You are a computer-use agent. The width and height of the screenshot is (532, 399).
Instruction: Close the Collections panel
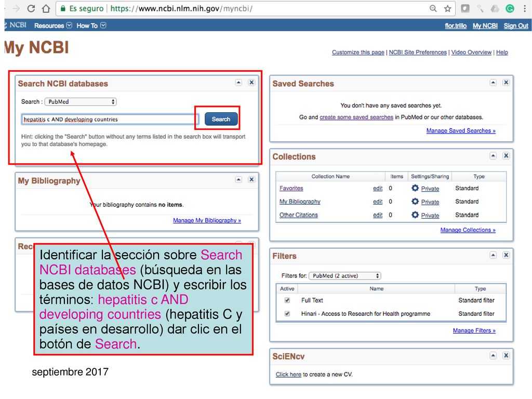point(506,156)
